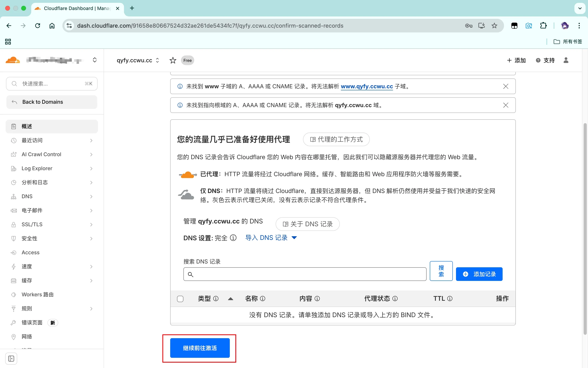Toggle select-all checkbox in DNS table header
This screenshot has height=368, width=588.
[180, 299]
